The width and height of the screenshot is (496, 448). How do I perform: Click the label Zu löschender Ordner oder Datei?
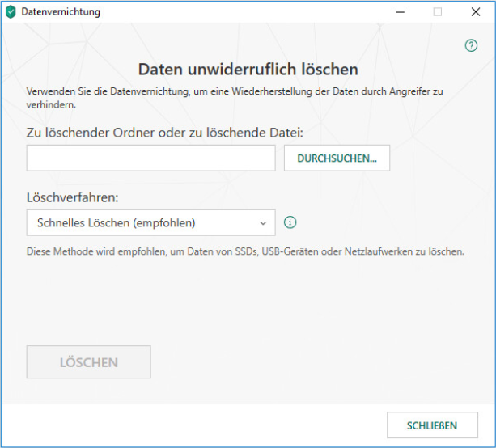pyautogui.click(x=164, y=132)
